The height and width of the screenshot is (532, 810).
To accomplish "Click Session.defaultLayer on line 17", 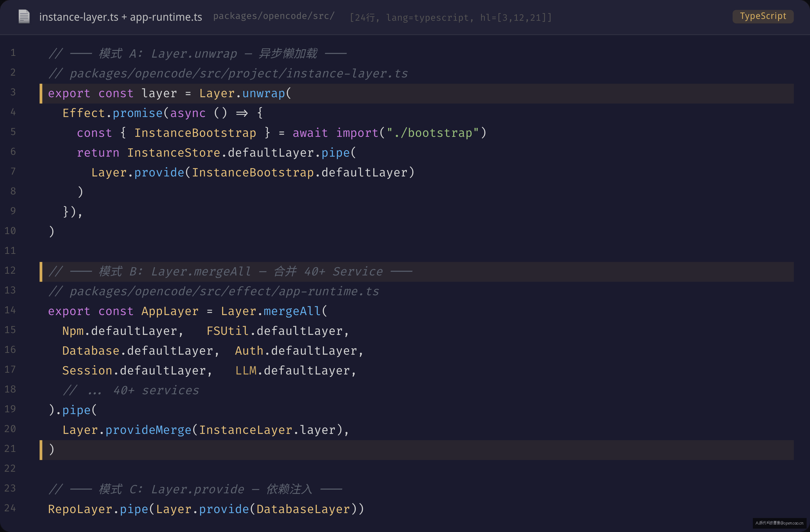I will [134, 370].
